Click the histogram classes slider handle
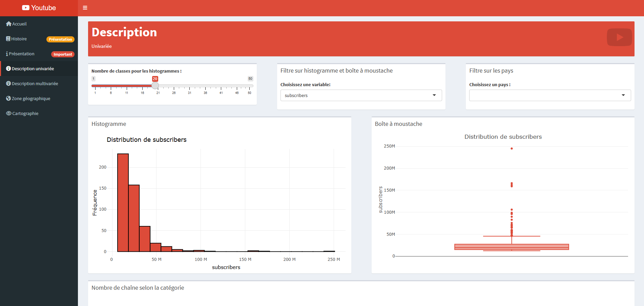Image resolution: width=644 pixels, height=306 pixels. point(155,85)
